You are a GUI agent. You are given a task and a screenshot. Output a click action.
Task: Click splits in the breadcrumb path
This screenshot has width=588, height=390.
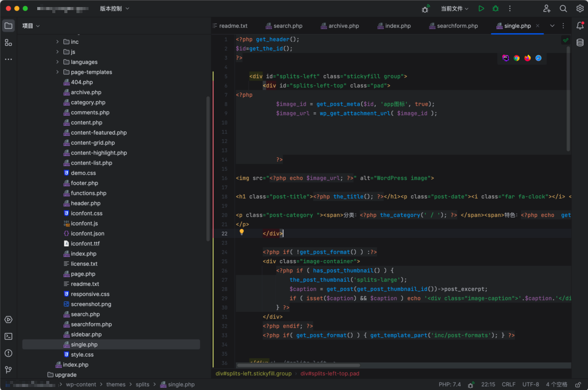click(142, 385)
